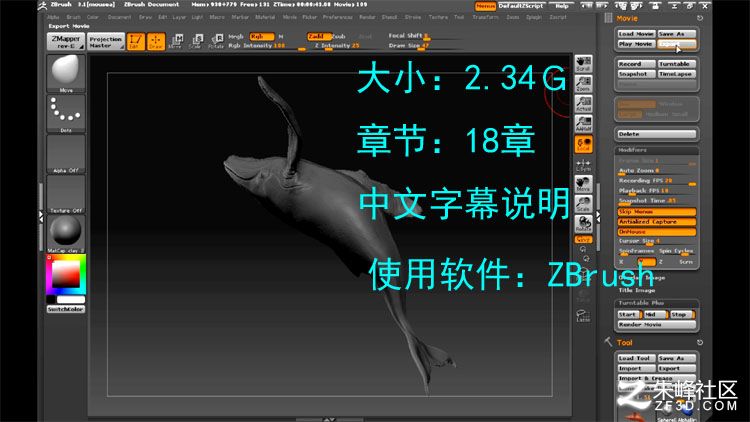Screen dimensions: 750x422
Task: Open the Brush menu
Action: 73,17
